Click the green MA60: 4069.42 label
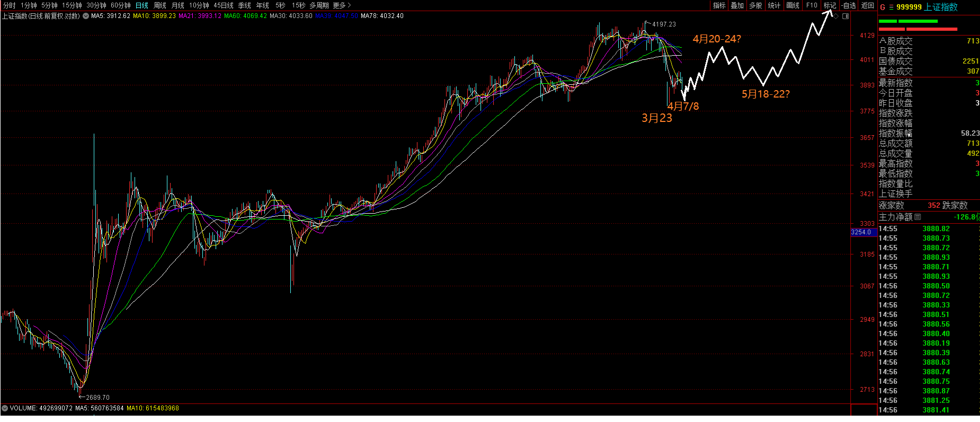Screen dimensions: 980x422 click(245, 16)
